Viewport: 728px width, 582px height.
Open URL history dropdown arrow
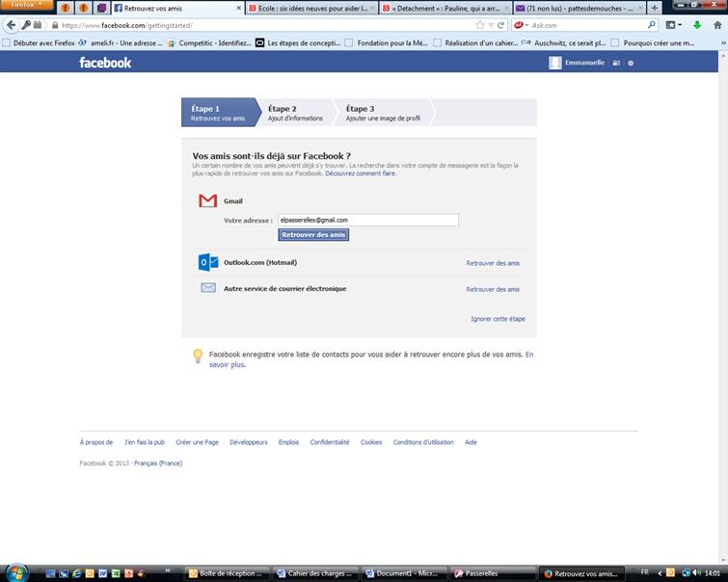click(x=491, y=25)
